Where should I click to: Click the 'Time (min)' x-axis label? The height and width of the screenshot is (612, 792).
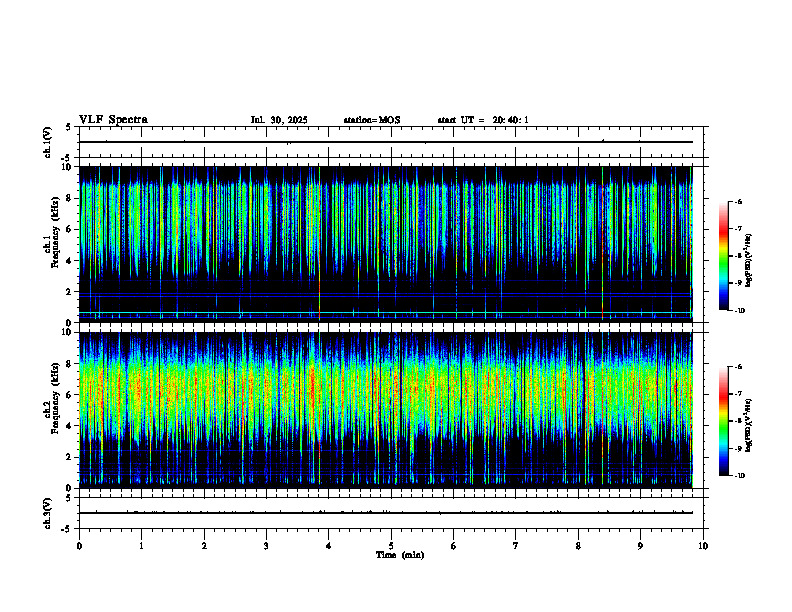[x=400, y=555]
